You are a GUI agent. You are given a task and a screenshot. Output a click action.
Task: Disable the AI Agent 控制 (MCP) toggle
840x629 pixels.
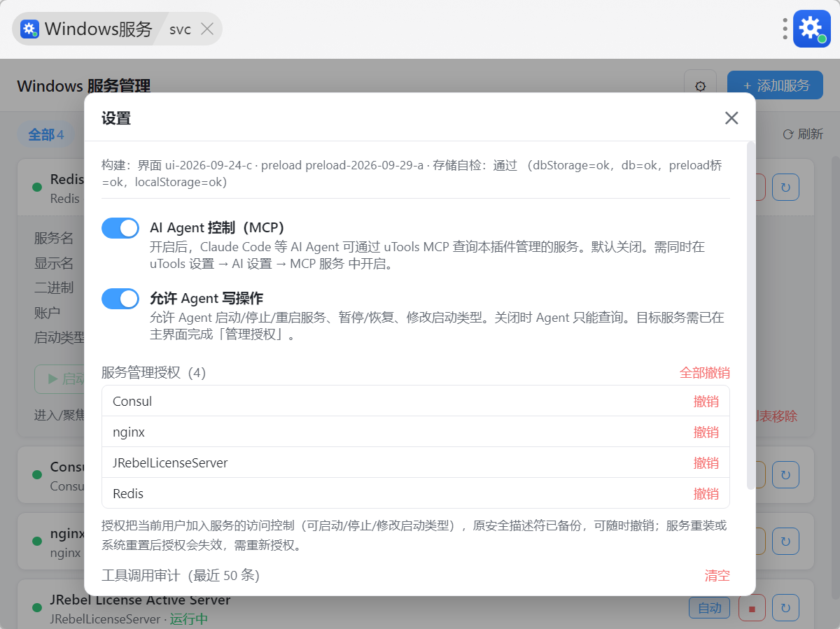point(120,228)
